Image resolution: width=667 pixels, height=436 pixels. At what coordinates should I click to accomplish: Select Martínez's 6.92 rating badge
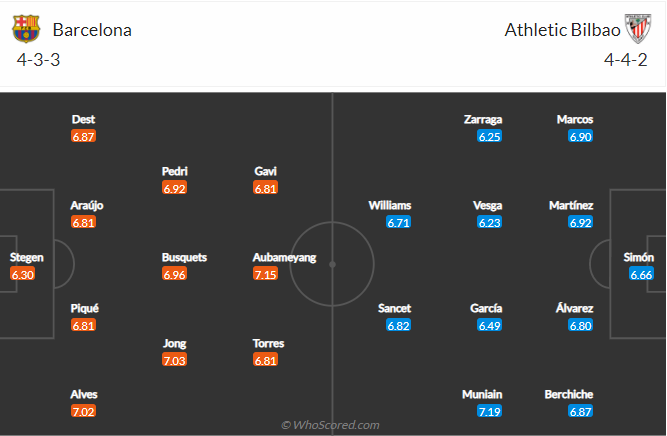coord(581,222)
